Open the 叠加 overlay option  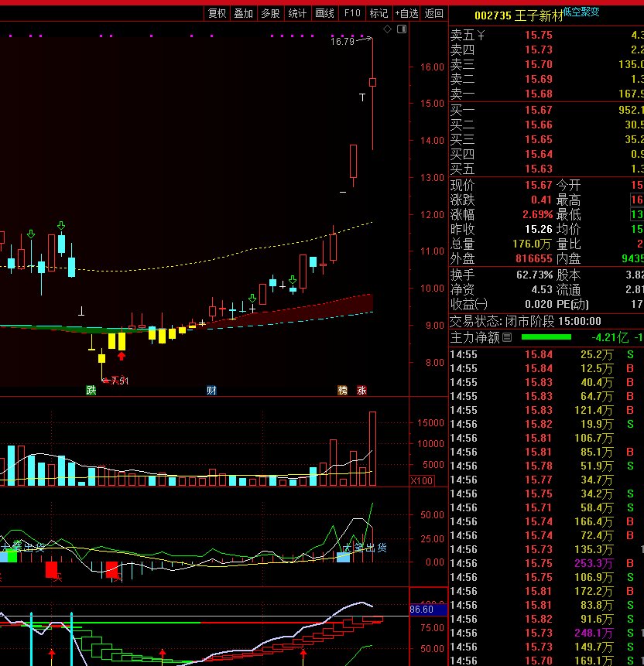click(x=243, y=13)
